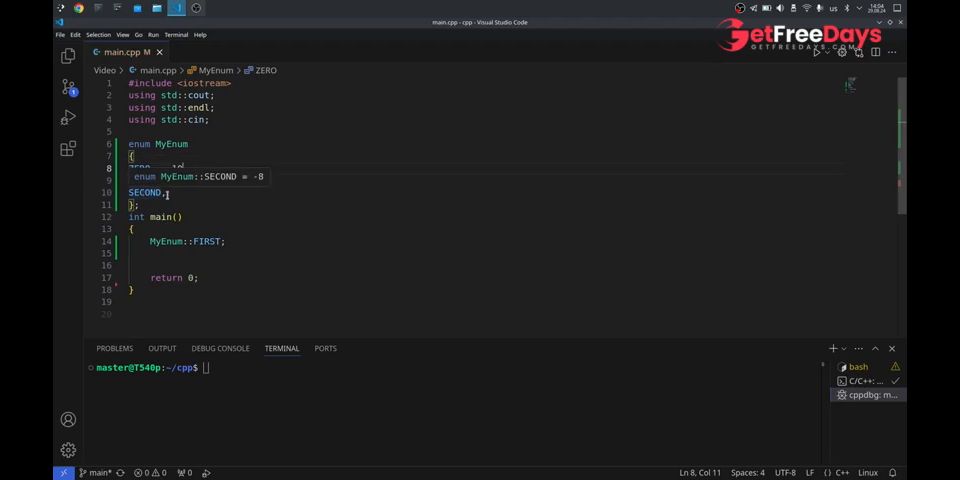Open the Extensions view
The height and width of the screenshot is (480, 960).
[x=68, y=148]
